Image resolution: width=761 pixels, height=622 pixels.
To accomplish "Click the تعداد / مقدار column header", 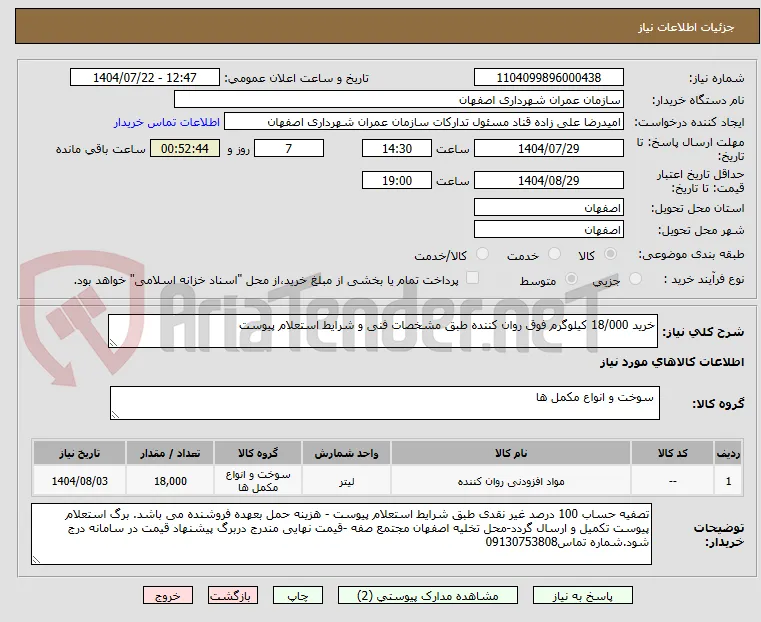I will click(x=170, y=453).
